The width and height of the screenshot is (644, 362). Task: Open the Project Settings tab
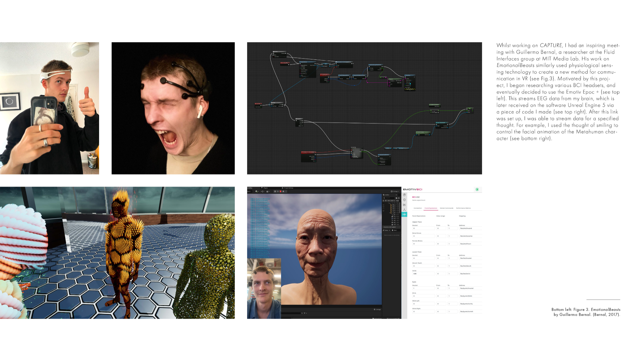coord(288,188)
